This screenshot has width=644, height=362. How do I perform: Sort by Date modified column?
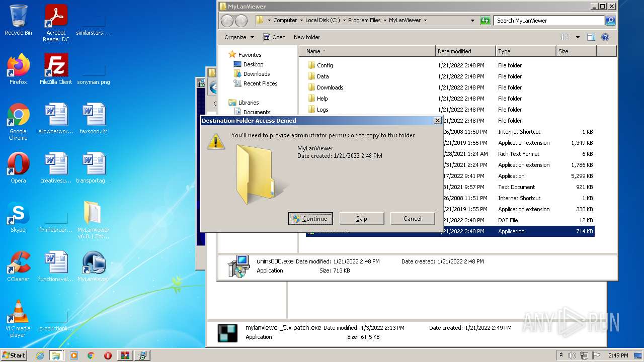tap(465, 51)
